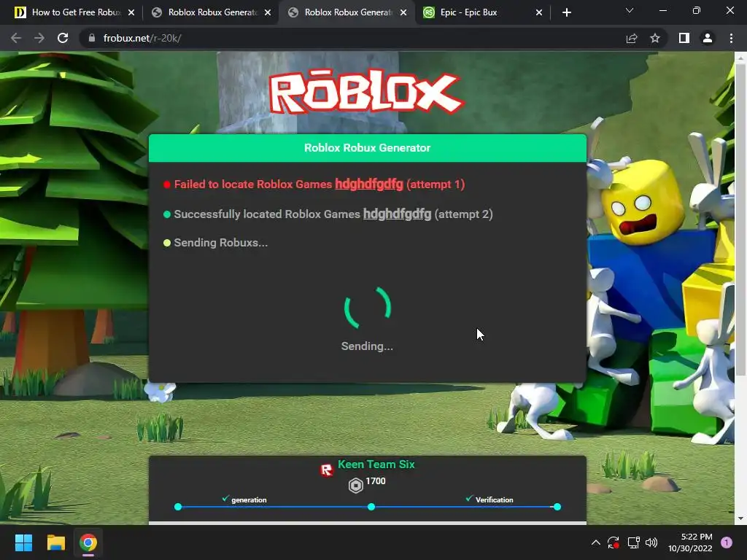
Task: Toggle browser side panel
Action: pos(684,38)
